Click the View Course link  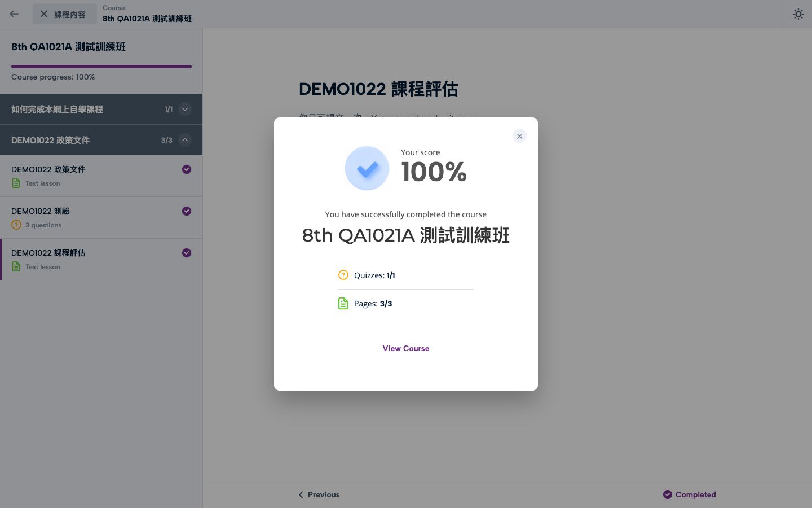click(406, 348)
